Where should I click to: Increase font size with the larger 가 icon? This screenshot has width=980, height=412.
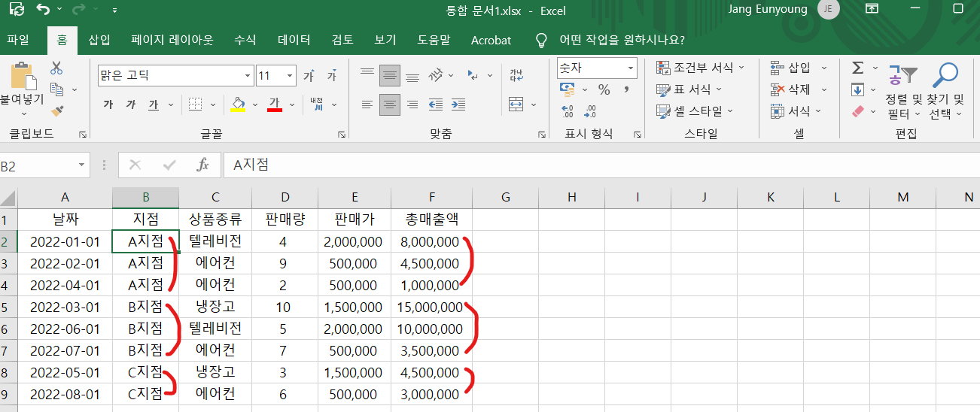[309, 76]
